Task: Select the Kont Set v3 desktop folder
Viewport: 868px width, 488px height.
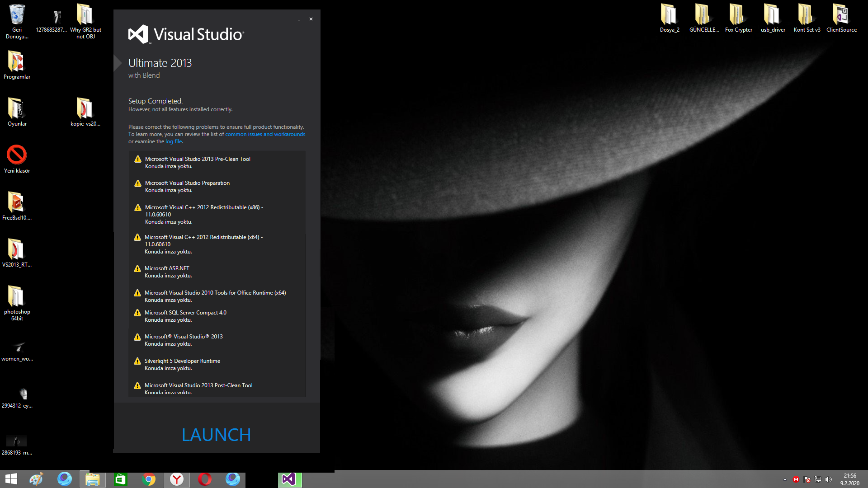Action: [x=807, y=18]
